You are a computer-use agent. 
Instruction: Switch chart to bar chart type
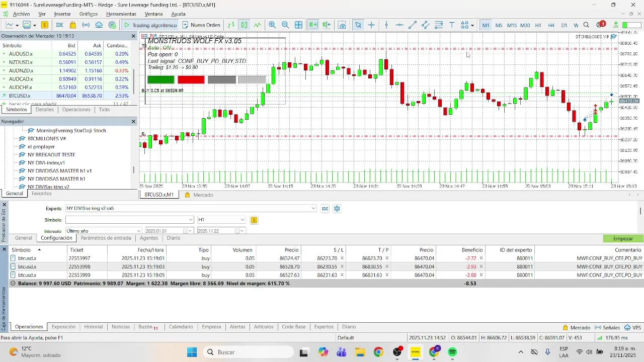pos(231,25)
